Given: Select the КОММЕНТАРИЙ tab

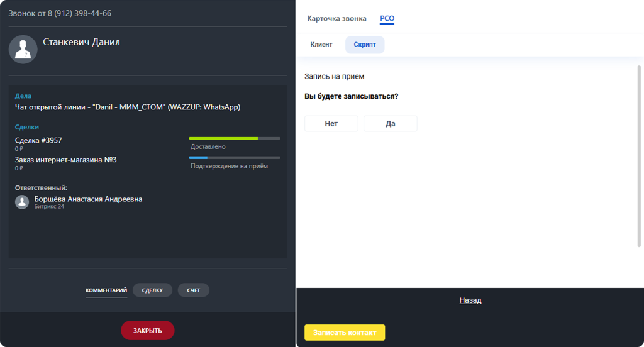Looking at the screenshot, I should tap(106, 290).
